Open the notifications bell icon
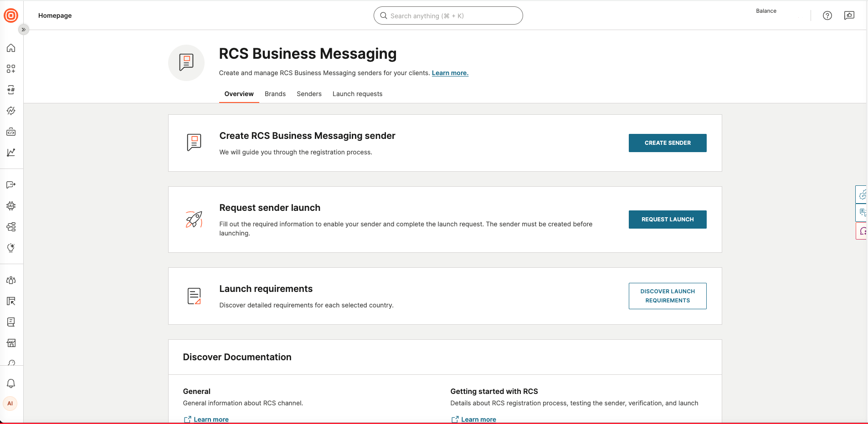The width and height of the screenshot is (868, 424). [x=11, y=384]
